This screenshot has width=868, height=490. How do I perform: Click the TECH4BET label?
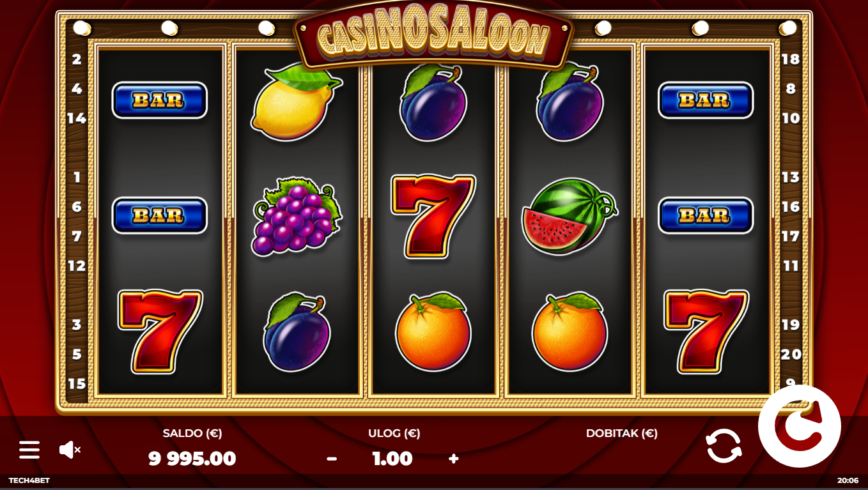tap(29, 480)
